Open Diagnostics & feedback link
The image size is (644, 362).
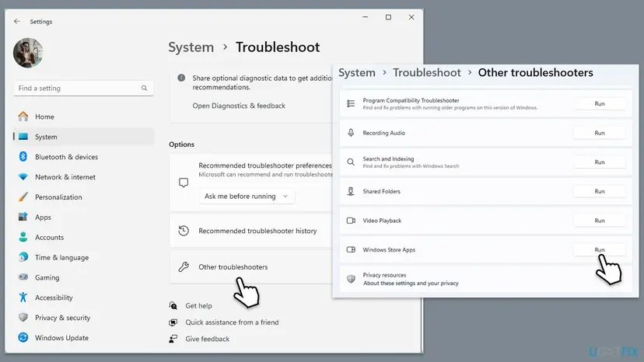coord(239,106)
